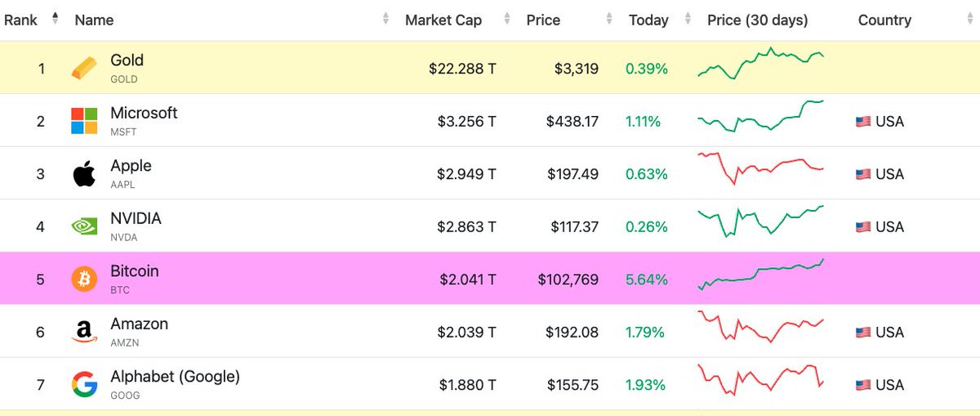Open the Gold asset link

click(127, 60)
